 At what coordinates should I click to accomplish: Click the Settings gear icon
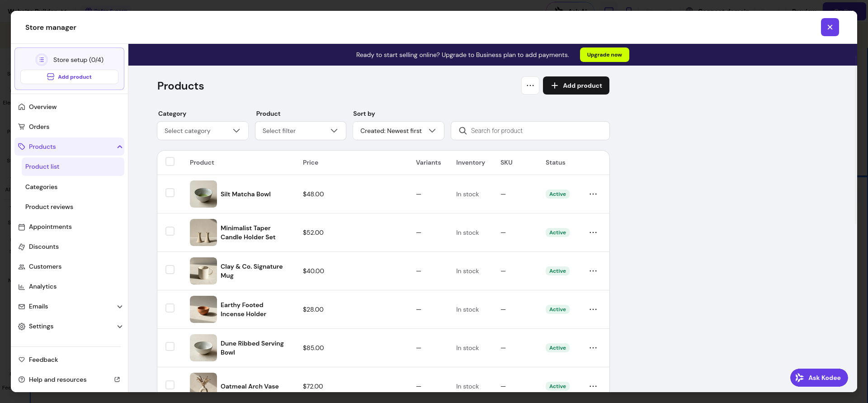tap(22, 327)
